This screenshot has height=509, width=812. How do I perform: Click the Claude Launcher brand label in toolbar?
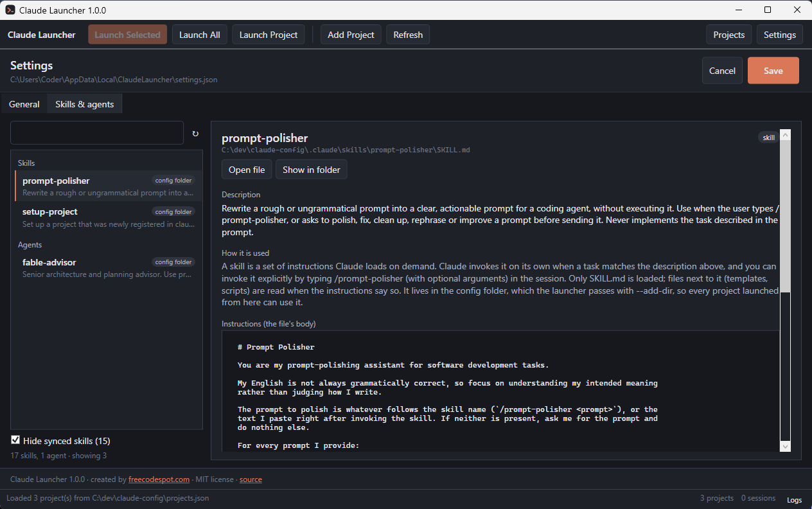pos(42,35)
